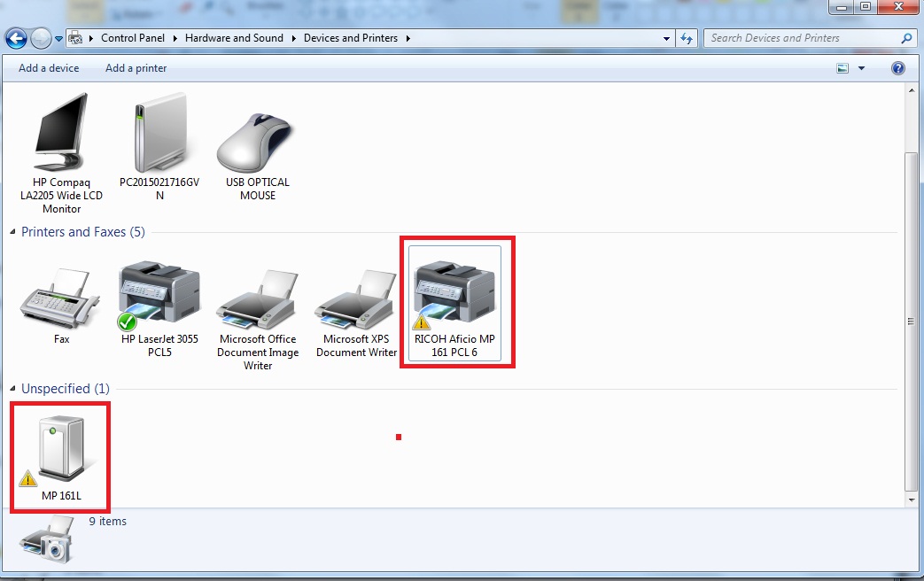Click Devices and Printers breadcrumb
The image size is (924, 581).
click(x=351, y=38)
